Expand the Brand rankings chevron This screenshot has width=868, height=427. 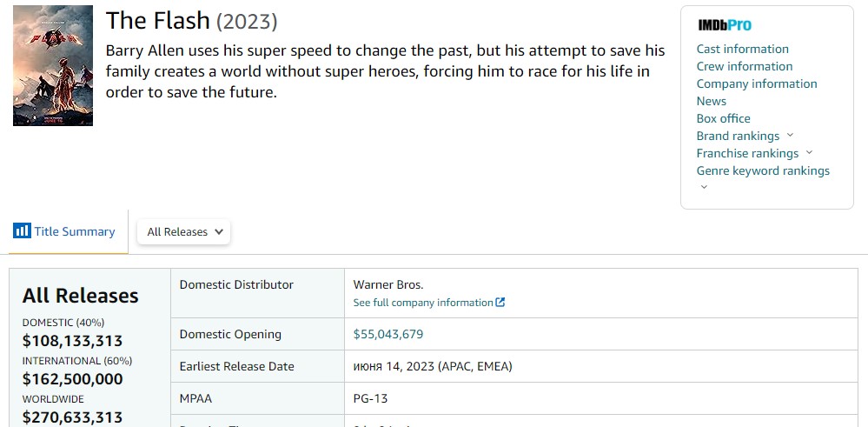(790, 135)
